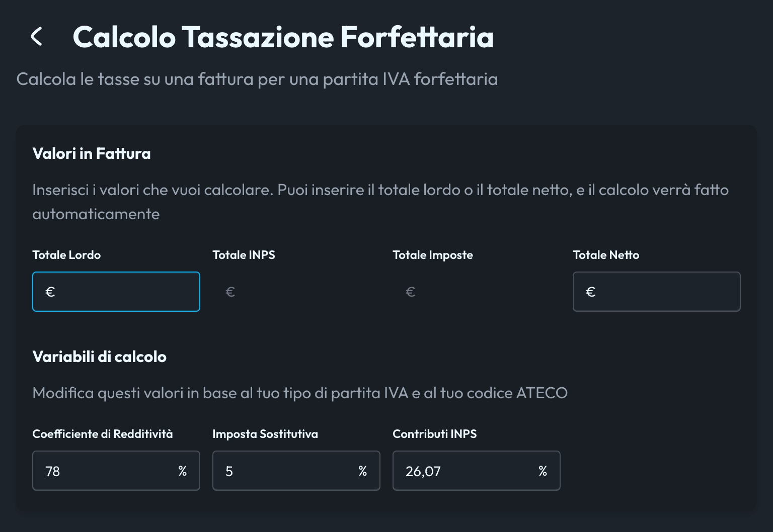Select the Contributi INPS value 26,07
The width and height of the screenshot is (773, 532).
coord(423,471)
